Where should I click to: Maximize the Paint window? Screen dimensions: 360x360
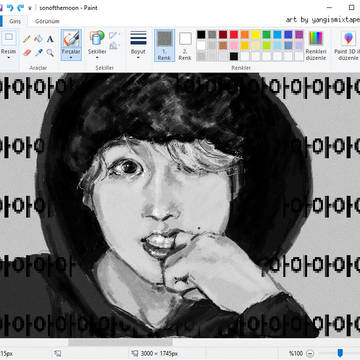[351, 7]
